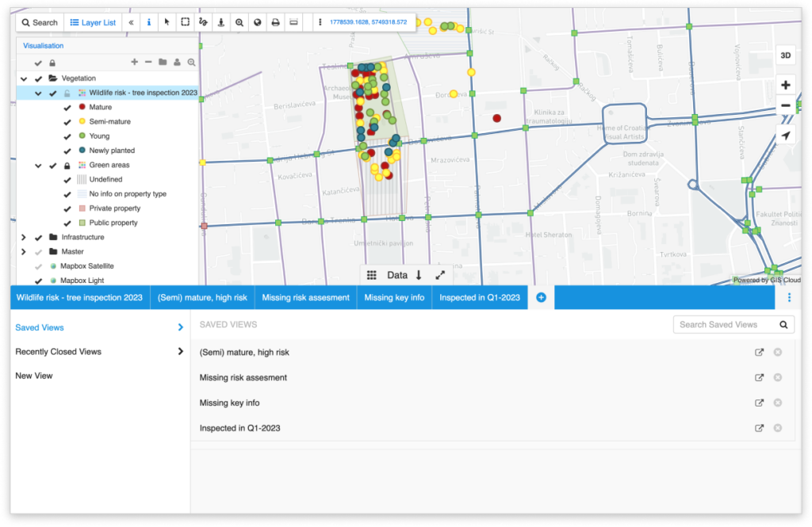812x527 pixels.
Task: Open the print tool in top toolbar
Action: tap(275, 22)
